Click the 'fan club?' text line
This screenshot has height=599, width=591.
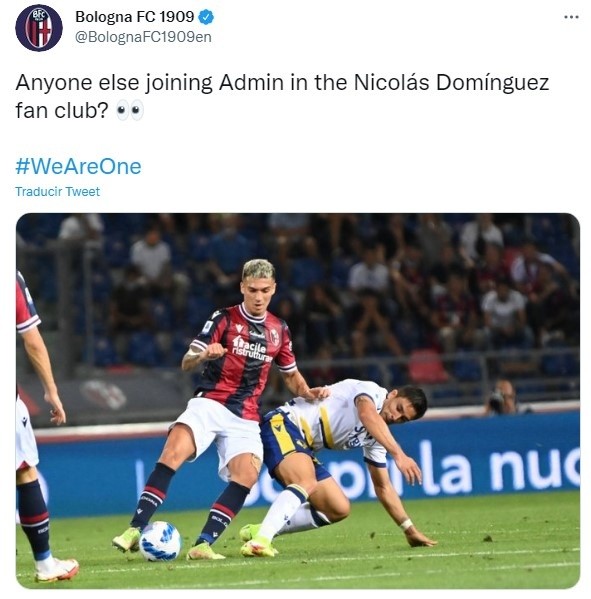tap(62, 111)
